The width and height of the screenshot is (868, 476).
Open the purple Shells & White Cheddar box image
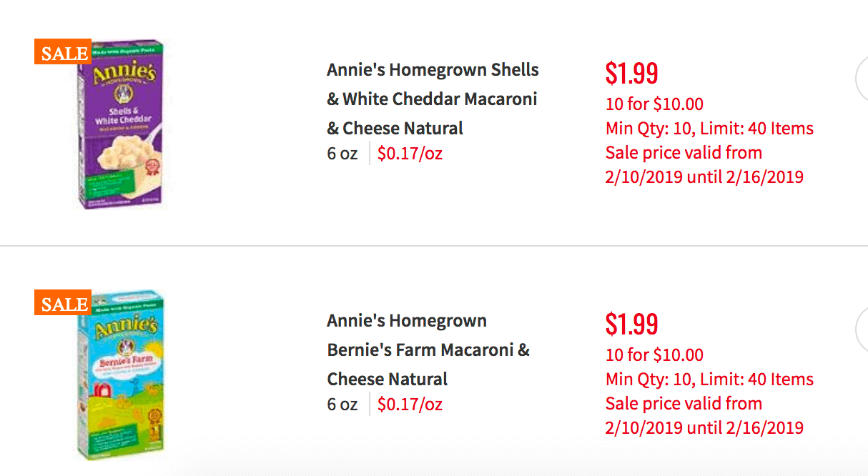pos(120,124)
